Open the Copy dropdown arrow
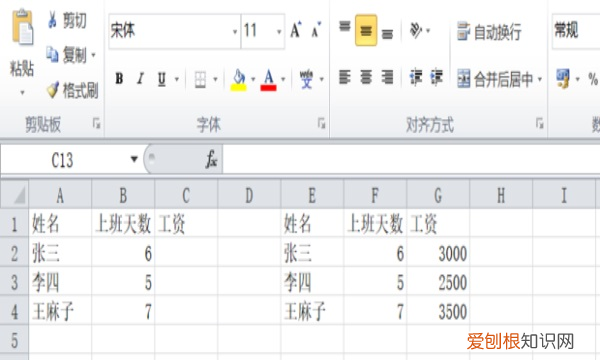 pos(93,55)
